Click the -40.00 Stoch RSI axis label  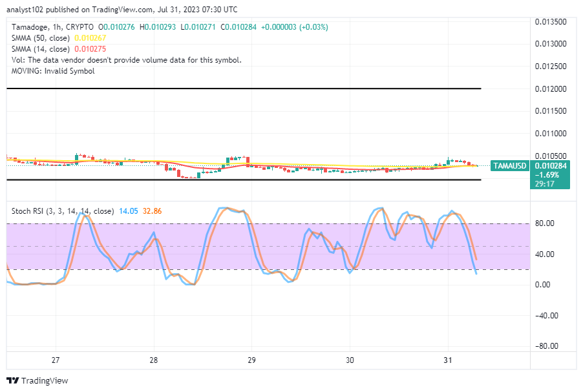click(547, 315)
